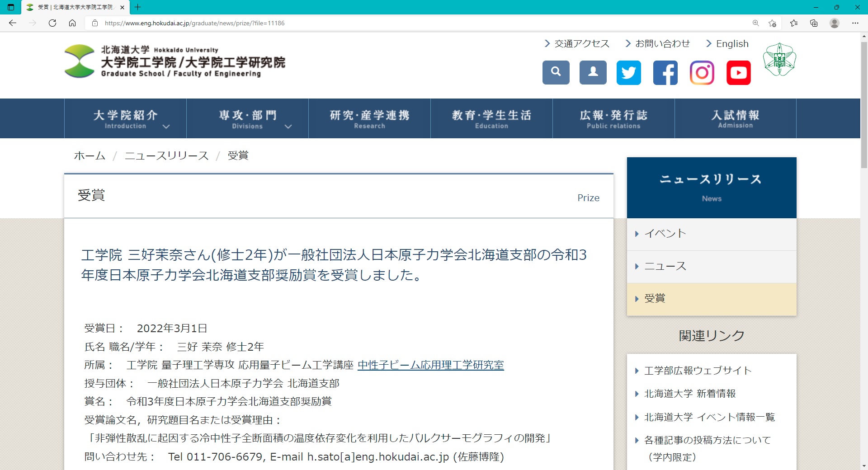Click the scrollbar down arrow
868x470 pixels.
coord(864,465)
